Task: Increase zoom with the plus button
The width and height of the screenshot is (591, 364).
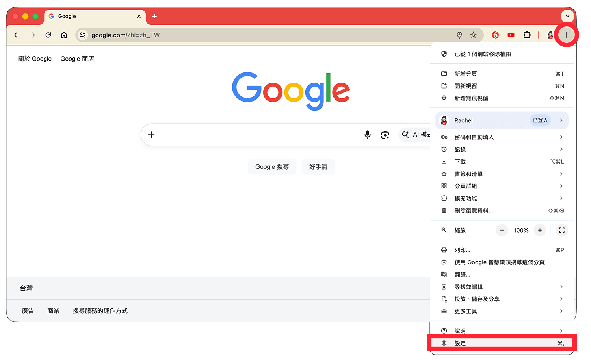Action: [540, 230]
